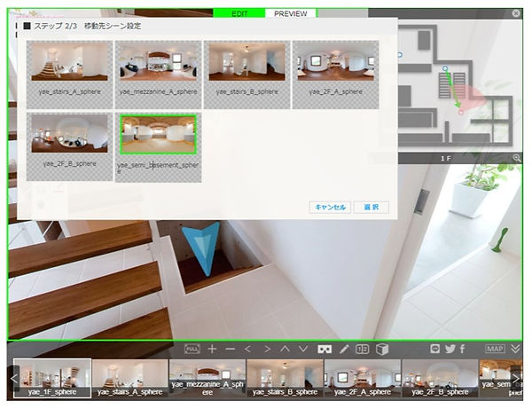Enable VR goggles view mode

pos(325,350)
